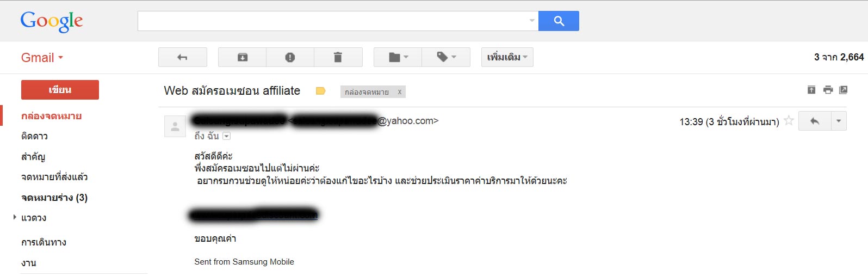Remove the กล่องจดหมาย label with x

coord(400,92)
